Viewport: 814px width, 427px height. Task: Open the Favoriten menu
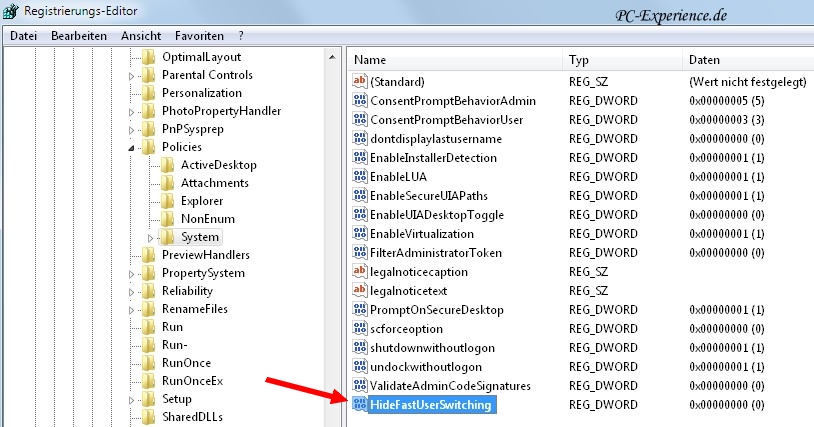pyautogui.click(x=199, y=35)
